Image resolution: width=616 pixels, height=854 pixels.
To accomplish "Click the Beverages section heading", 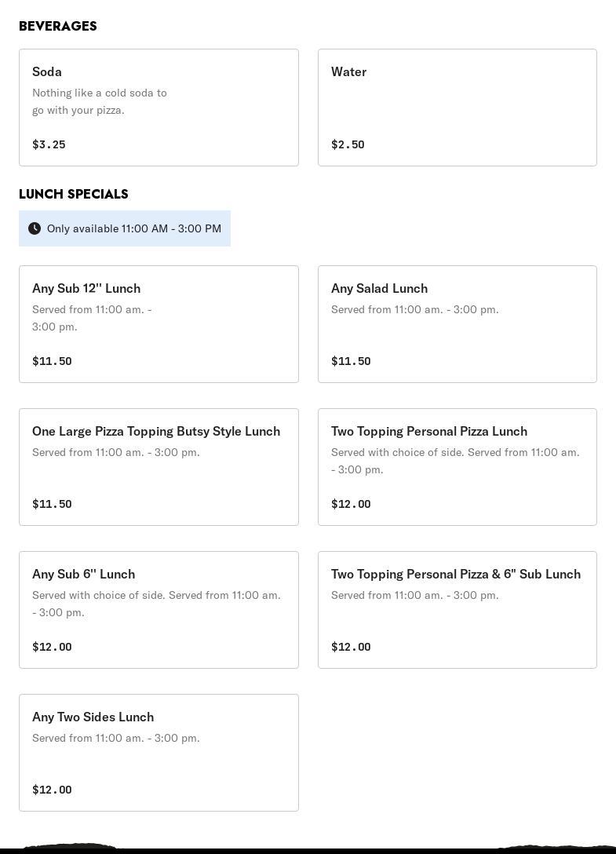I will [58, 26].
